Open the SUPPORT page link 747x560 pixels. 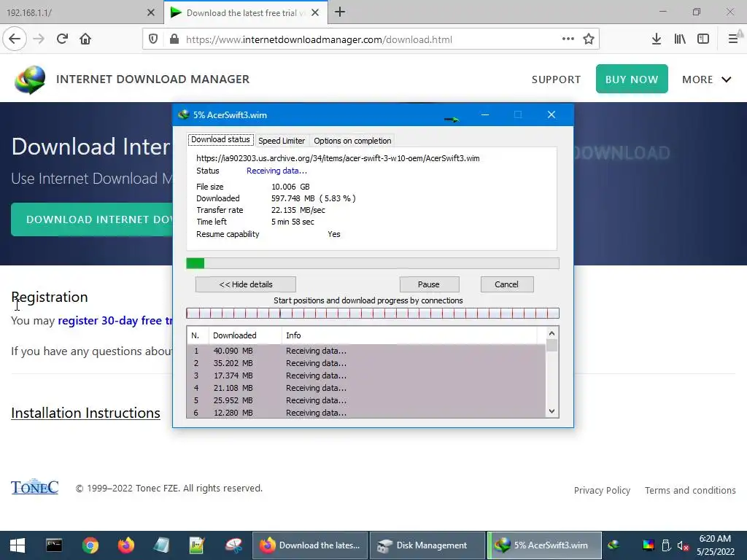click(556, 79)
